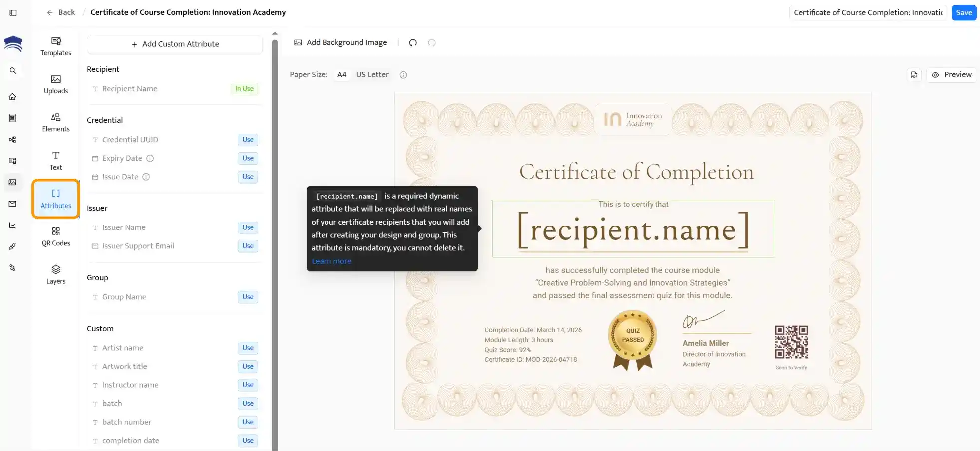Screen dimensions: 980x451
Task: Select the Amelia Miller name text
Action: (706, 343)
